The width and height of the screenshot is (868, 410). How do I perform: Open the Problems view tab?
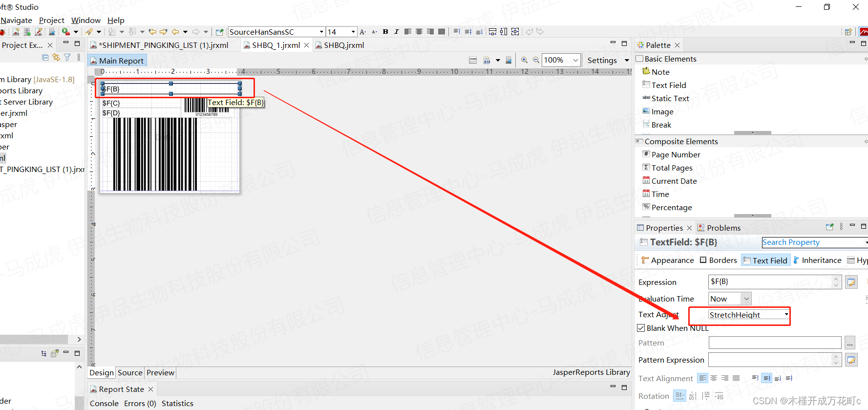(x=719, y=228)
